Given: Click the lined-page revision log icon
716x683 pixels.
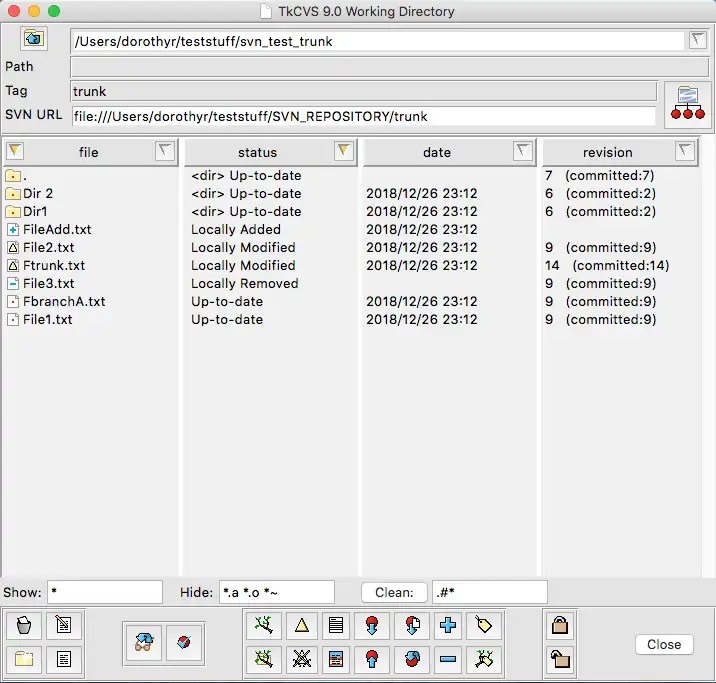Looking at the screenshot, I should click(336, 625).
